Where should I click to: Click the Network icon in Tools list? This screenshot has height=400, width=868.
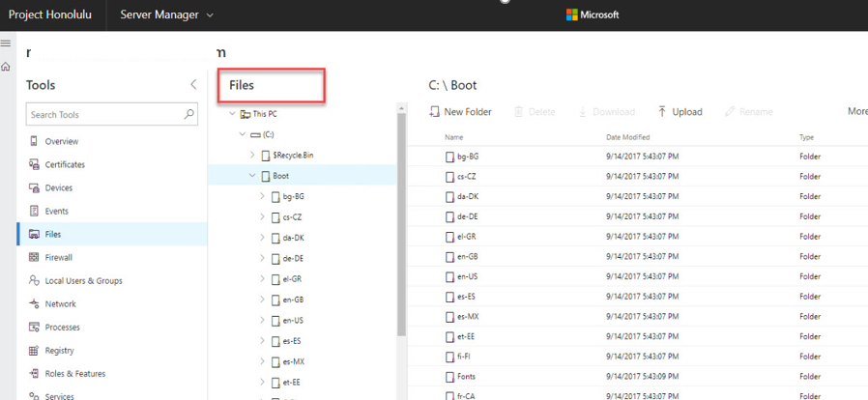[34, 303]
